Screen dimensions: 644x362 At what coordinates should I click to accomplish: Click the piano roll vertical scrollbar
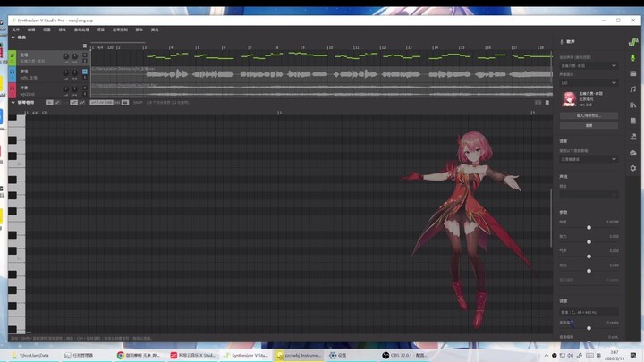coord(551,218)
